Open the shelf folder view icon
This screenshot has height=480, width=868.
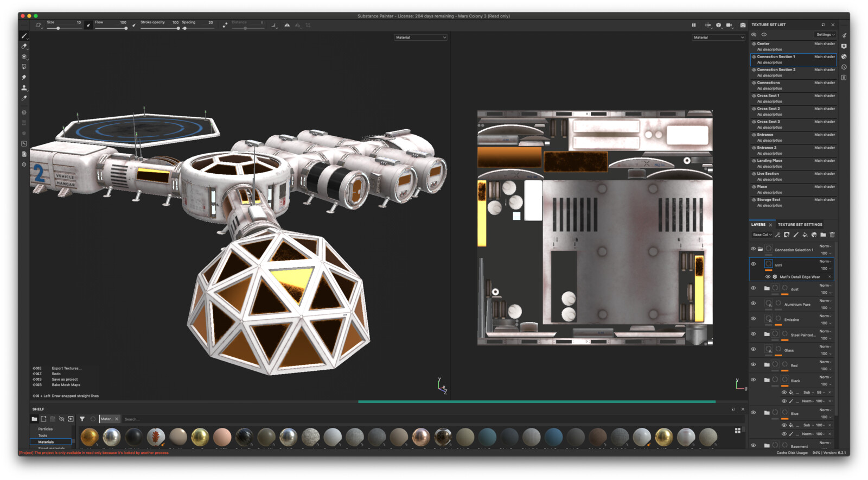[34, 419]
